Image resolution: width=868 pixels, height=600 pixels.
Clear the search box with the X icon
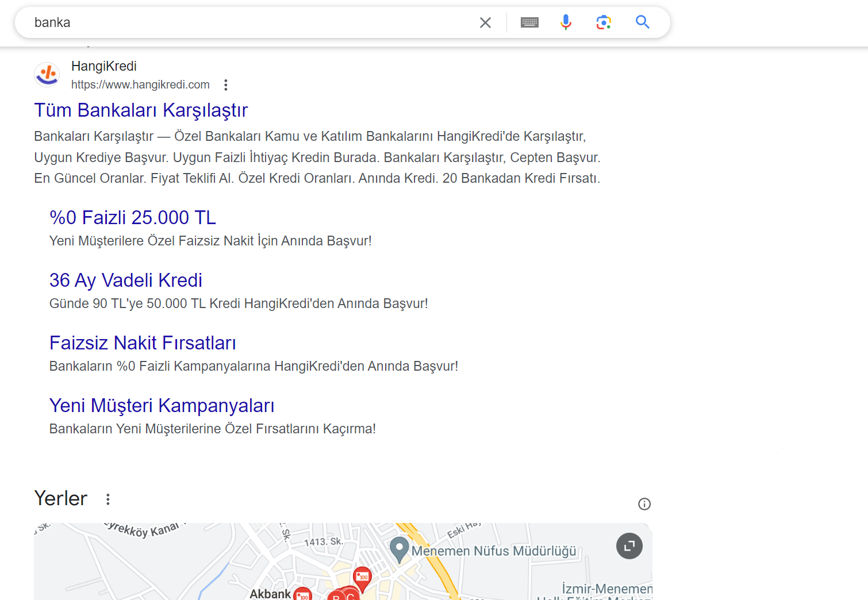click(485, 22)
